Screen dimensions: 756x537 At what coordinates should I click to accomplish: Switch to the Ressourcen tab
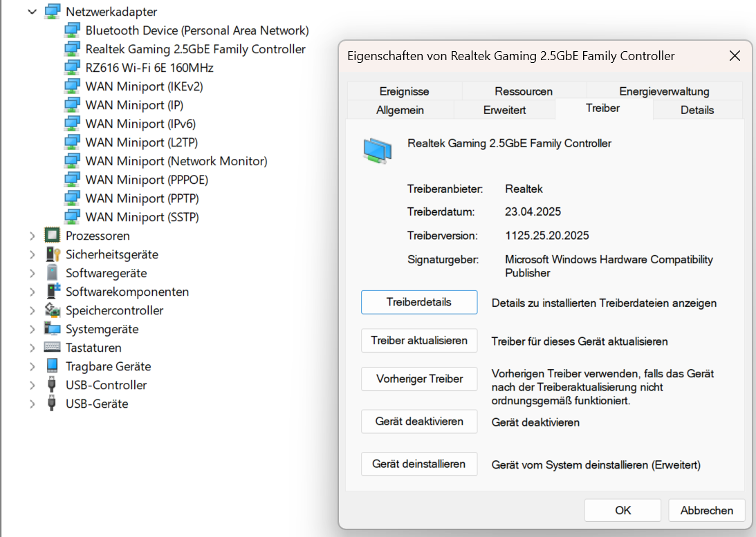pyautogui.click(x=524, y=91)
